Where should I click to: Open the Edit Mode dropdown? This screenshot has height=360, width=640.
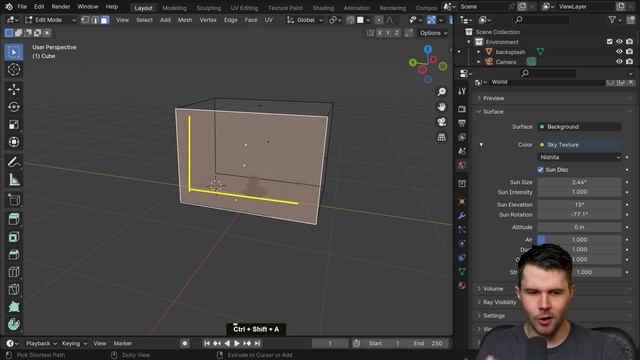(51, 20)
